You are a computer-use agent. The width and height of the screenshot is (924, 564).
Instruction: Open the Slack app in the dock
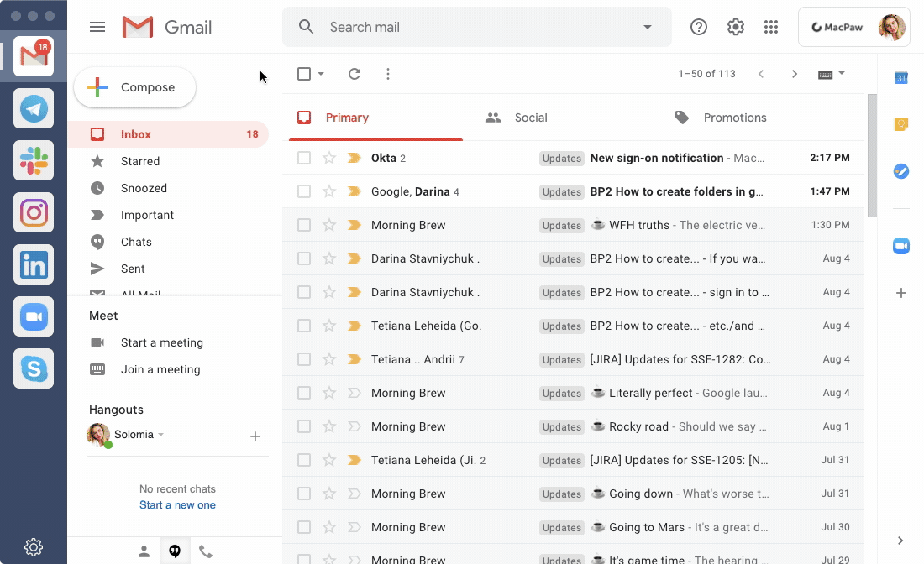click(34, 160)
